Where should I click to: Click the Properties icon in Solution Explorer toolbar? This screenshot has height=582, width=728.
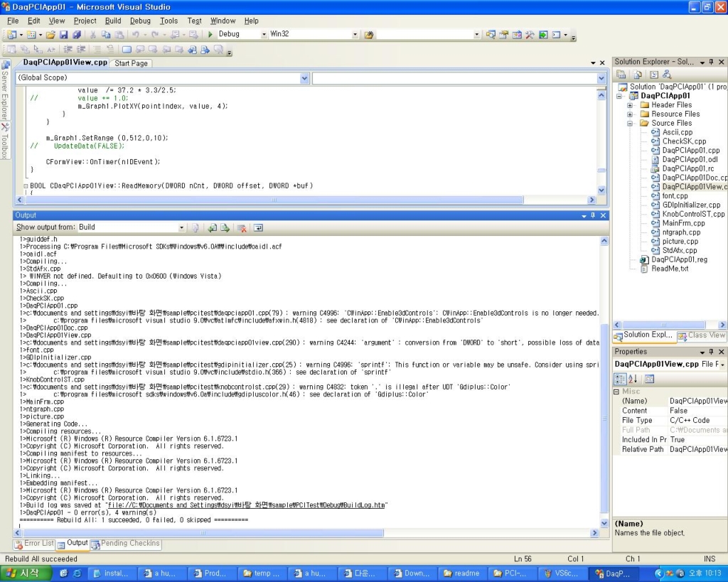[x=621, y=74]
